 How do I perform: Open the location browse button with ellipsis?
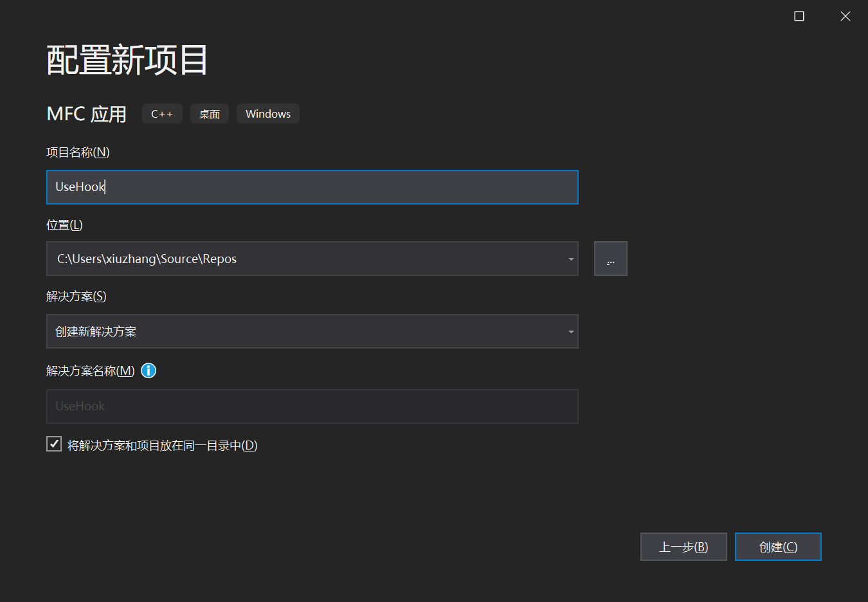(x=610, y=259)
